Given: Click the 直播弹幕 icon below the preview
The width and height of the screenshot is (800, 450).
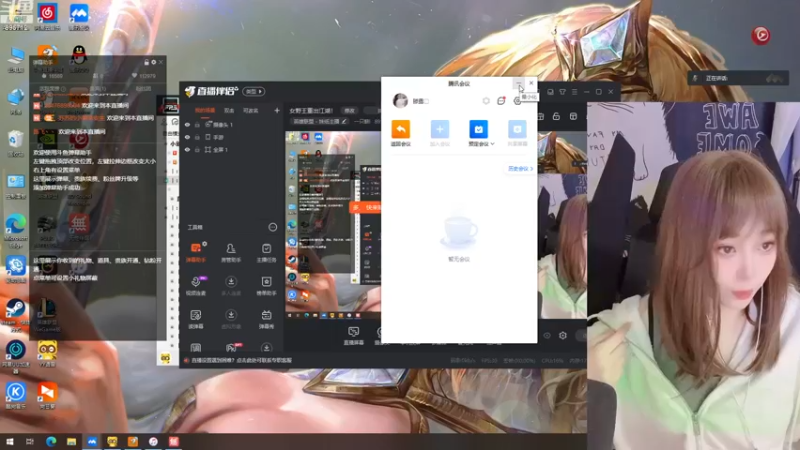Looking at the screenshot, I should click(x=353, y=336).
